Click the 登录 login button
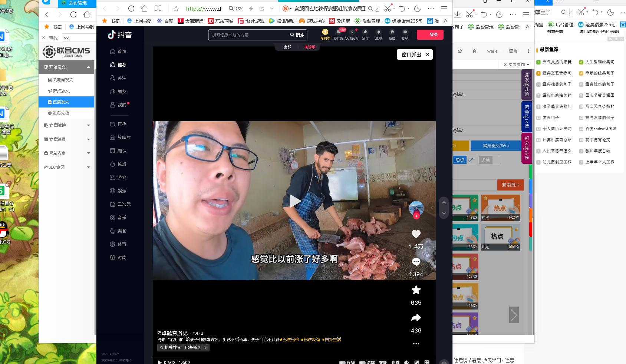Viewport: 626px width, 364px height. tap(430, 34)
